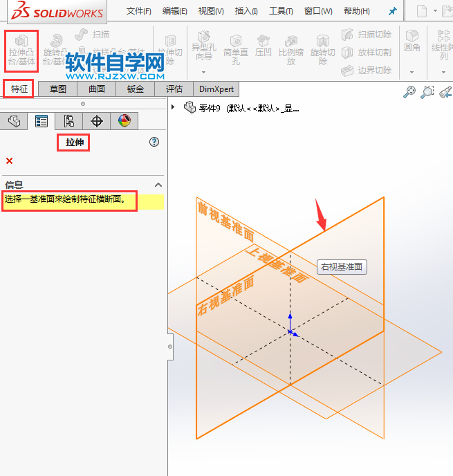
Task: Open the 文件(F) menu
Action: coord(138,12)
